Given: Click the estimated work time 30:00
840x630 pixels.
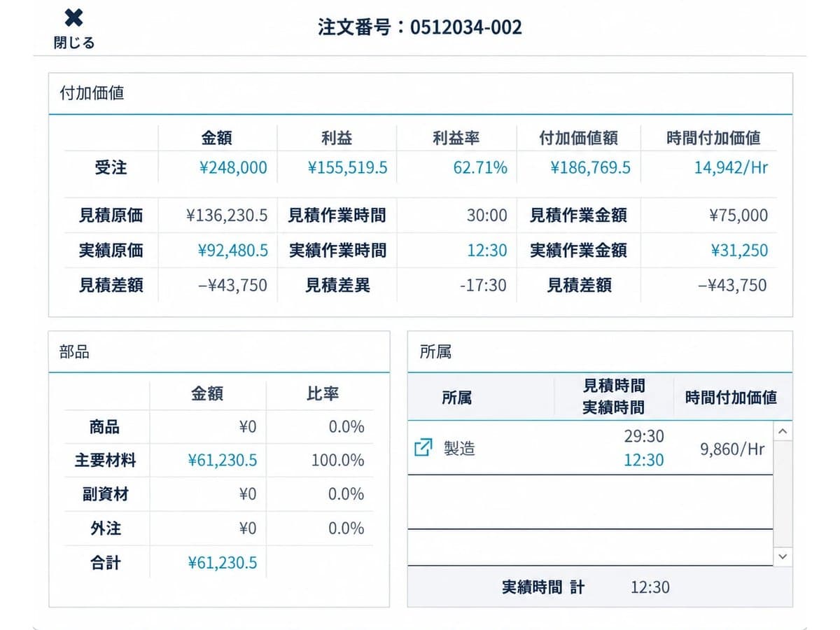Looking at the screenshot, I should (487, 215).
